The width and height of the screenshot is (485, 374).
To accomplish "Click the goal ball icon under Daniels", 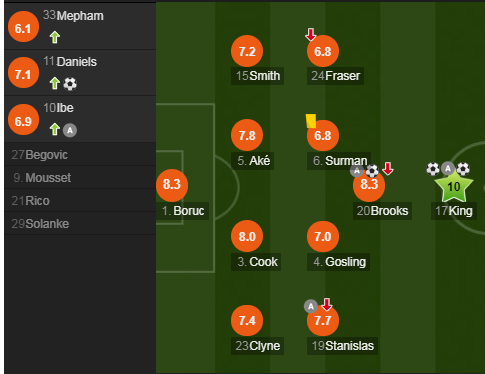I will click(70, 84).
